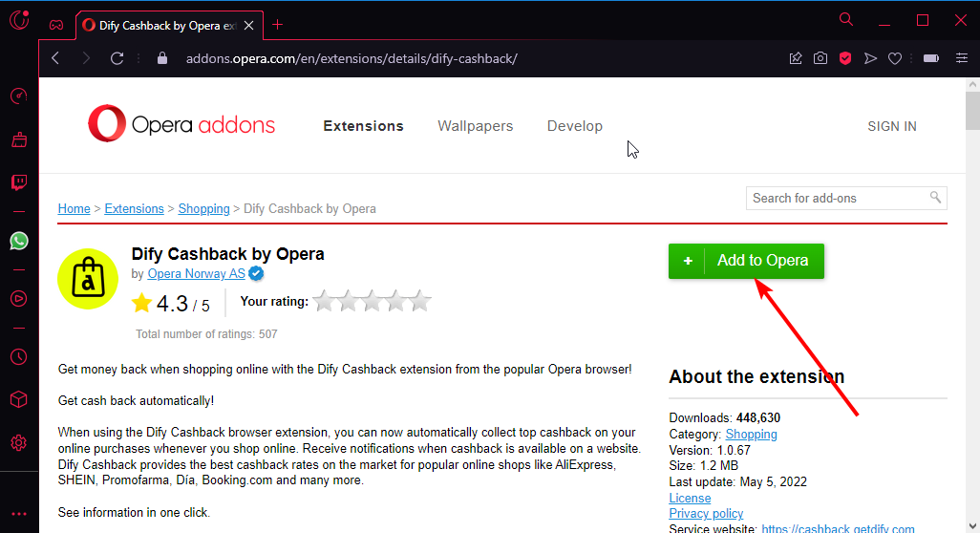Select the Dify Cashback browser tab

point(167,25)
